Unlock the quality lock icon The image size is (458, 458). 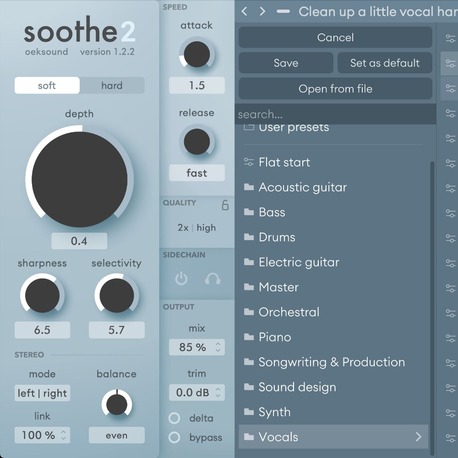[x=225, y=205]
